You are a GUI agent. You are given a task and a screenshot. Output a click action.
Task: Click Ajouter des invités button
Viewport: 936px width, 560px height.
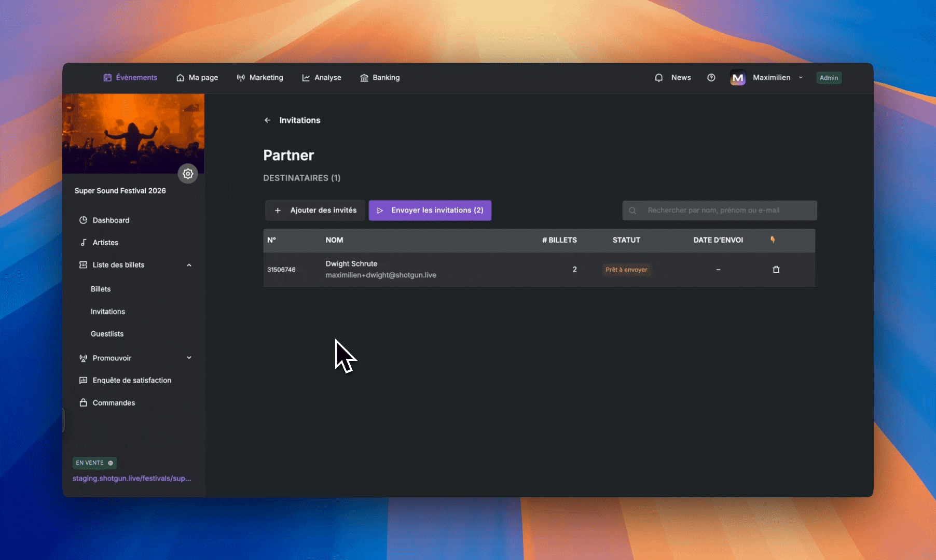315,210
